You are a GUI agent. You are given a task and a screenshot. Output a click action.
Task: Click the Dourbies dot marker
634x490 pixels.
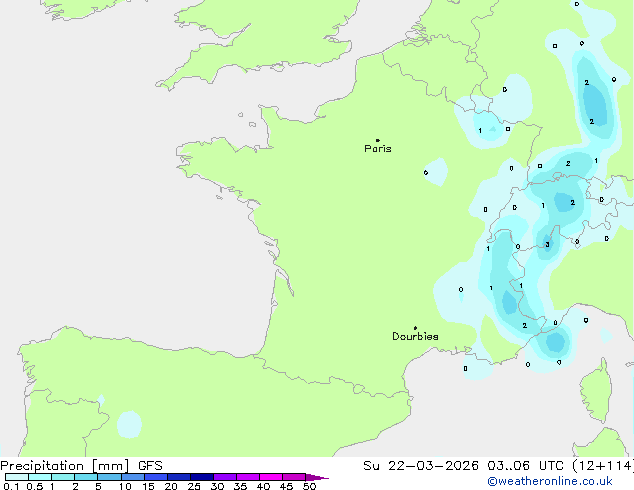[x=415, y=328]
